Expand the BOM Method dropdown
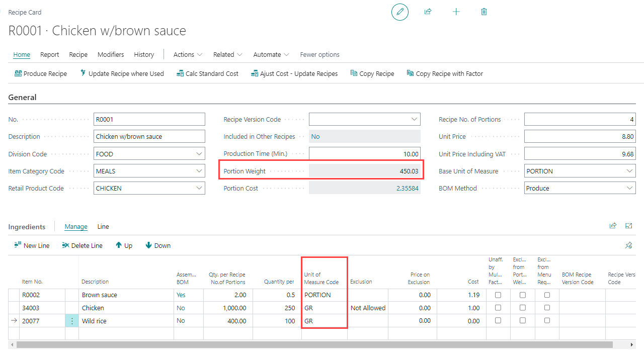This screenshot has height=359, width=644. click(629, 188)
